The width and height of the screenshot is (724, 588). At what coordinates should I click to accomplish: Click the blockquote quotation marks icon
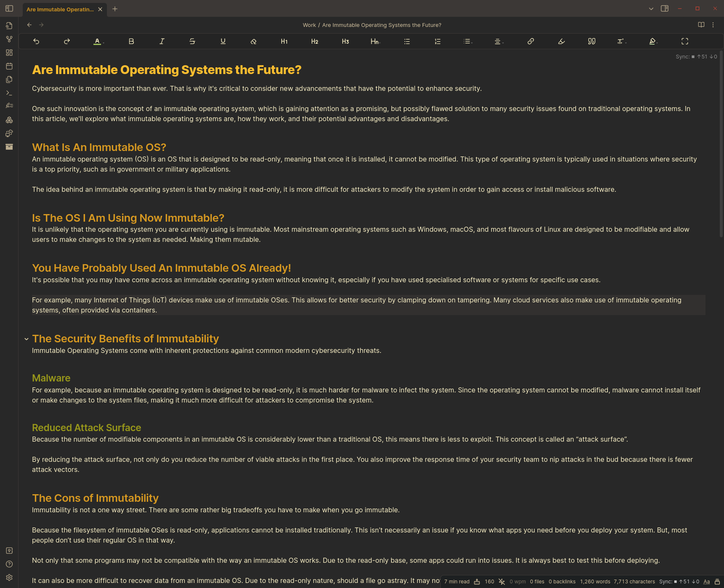coord(591,41)
